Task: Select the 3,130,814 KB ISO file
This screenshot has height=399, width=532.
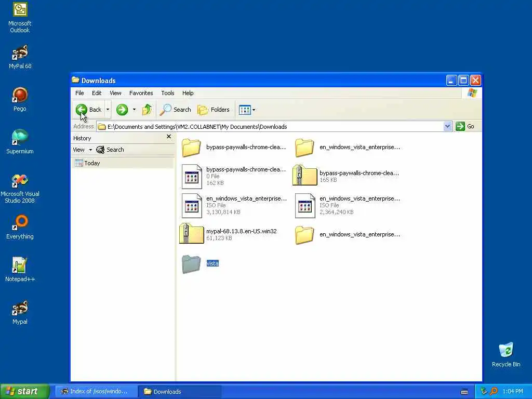Action: (234, 205)
